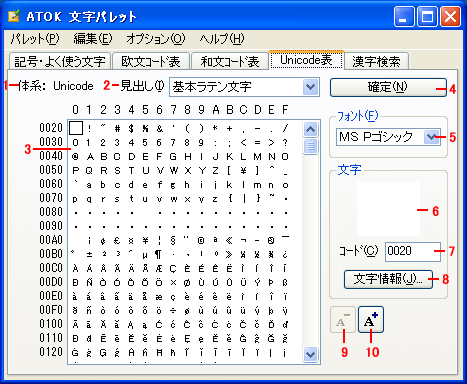Image resolution: width=467 pixels, height=384 pixels.
Task: Select the M character in row 0040
Action: 257,156
